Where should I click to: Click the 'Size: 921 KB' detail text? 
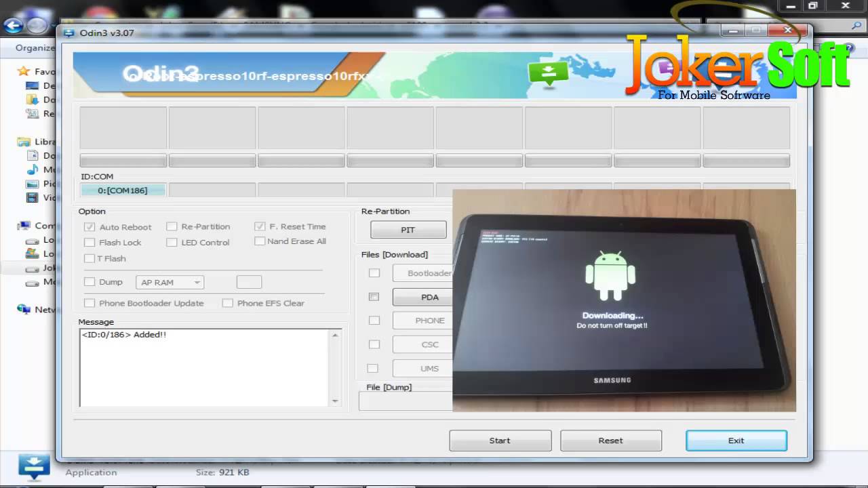[222, 472]
